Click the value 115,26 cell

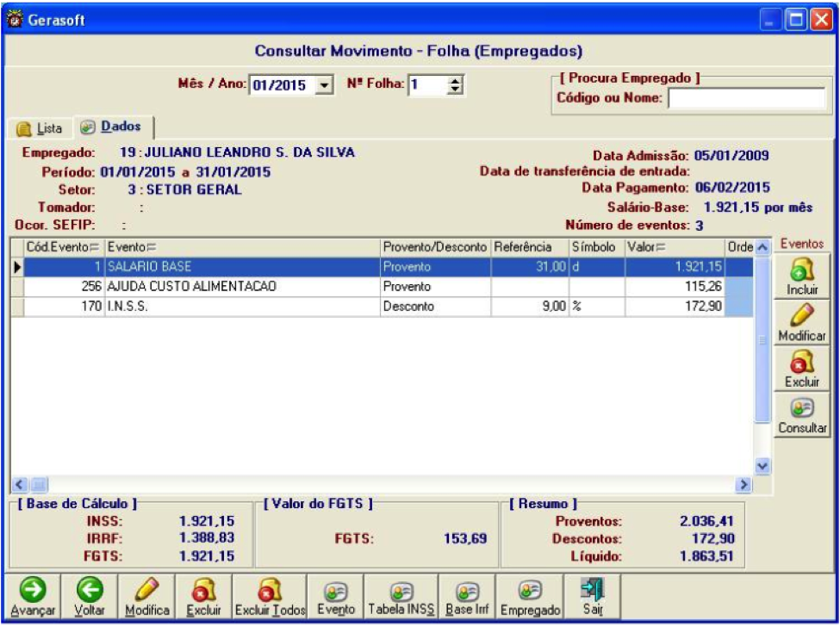coord(675,287)
